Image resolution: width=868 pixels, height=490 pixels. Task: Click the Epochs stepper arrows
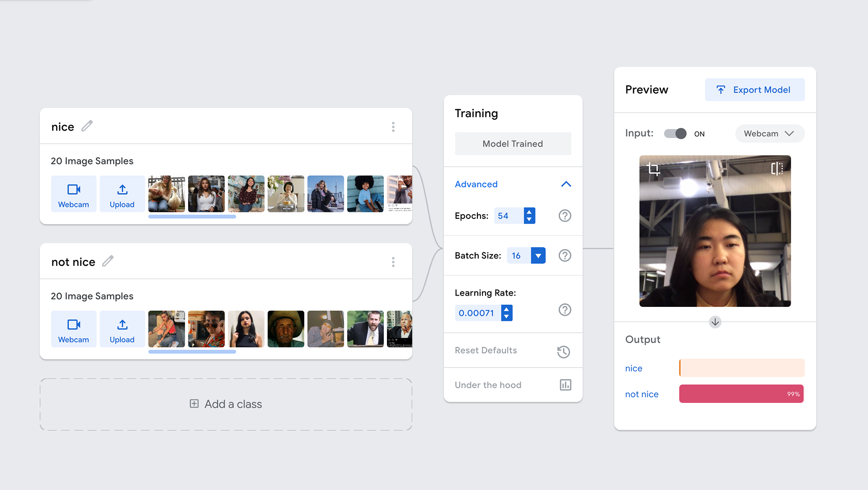[x=529, y=216]
